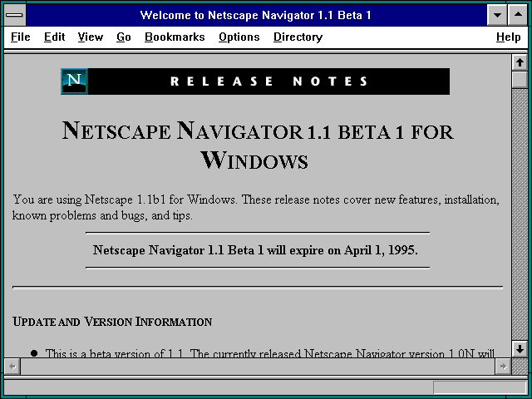This screenshot has width=532, height=399.
Task: Open the View menu
Action: tap(91, 37)
